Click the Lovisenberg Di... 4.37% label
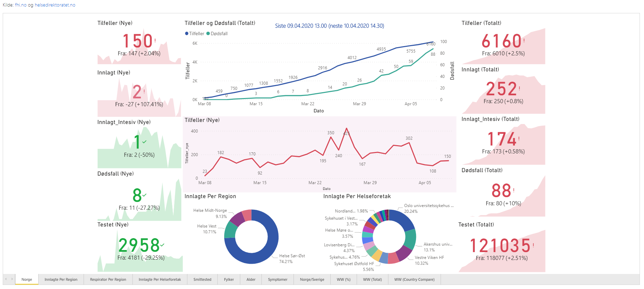The width and height of the screenshot is (644, 289). pyautogui.click(x=339, y=248)
